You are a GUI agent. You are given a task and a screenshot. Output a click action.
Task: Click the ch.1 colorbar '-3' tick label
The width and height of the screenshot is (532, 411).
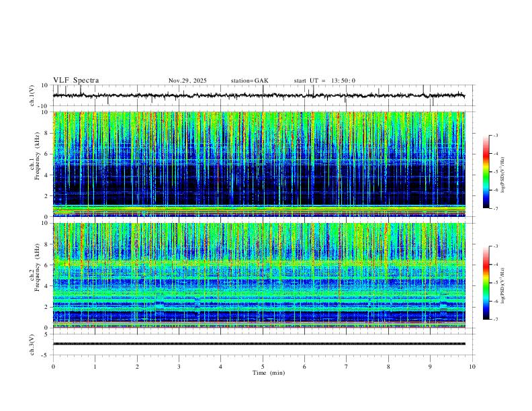pos(495,135)
